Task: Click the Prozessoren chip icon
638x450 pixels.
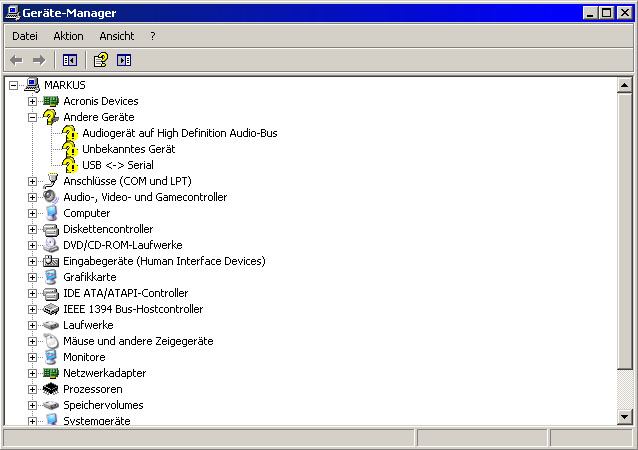Action: tap(51, 389)
